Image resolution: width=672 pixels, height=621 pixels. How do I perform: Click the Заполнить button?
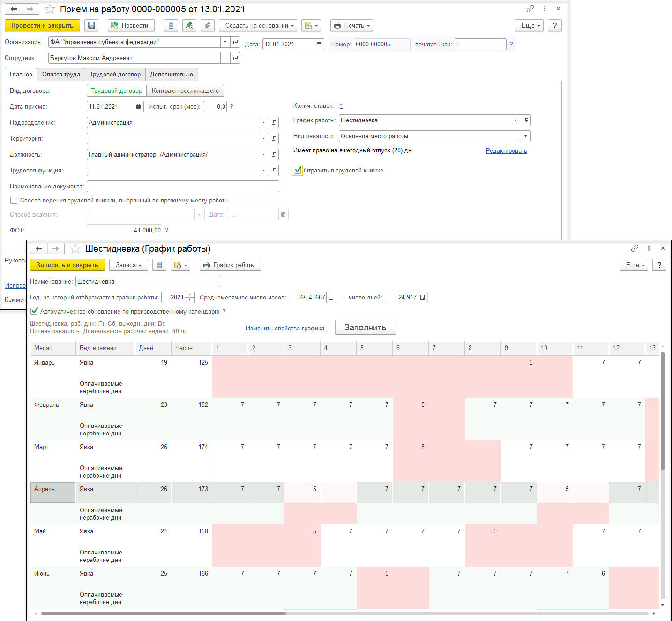(x=366, y=327)
